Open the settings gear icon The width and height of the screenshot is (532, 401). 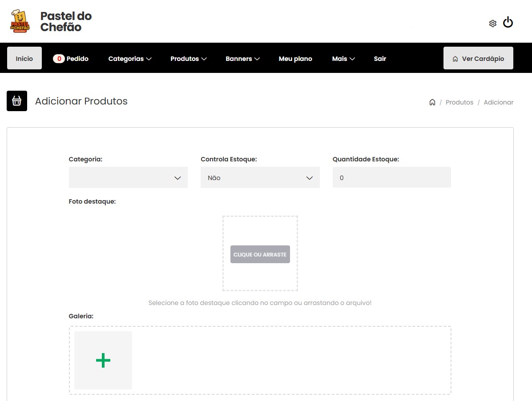pos(492,23)
